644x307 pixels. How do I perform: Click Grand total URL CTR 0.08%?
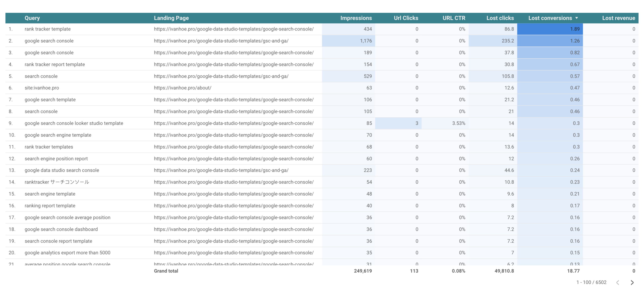[x=458, y=271]
